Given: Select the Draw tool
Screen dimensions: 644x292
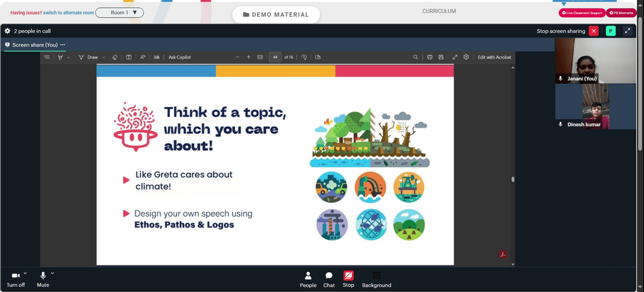Looking at the screenshot, I should [88, 57].
